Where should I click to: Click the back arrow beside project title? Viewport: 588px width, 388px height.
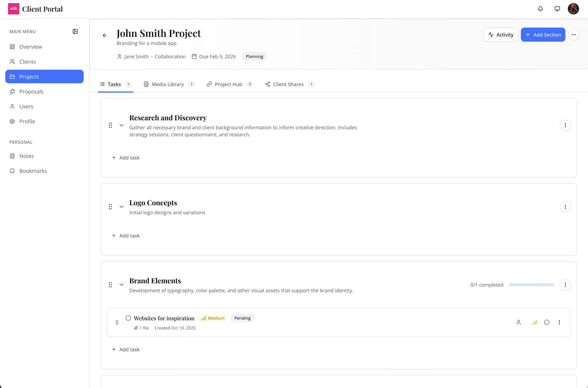[x=105, y=35]
